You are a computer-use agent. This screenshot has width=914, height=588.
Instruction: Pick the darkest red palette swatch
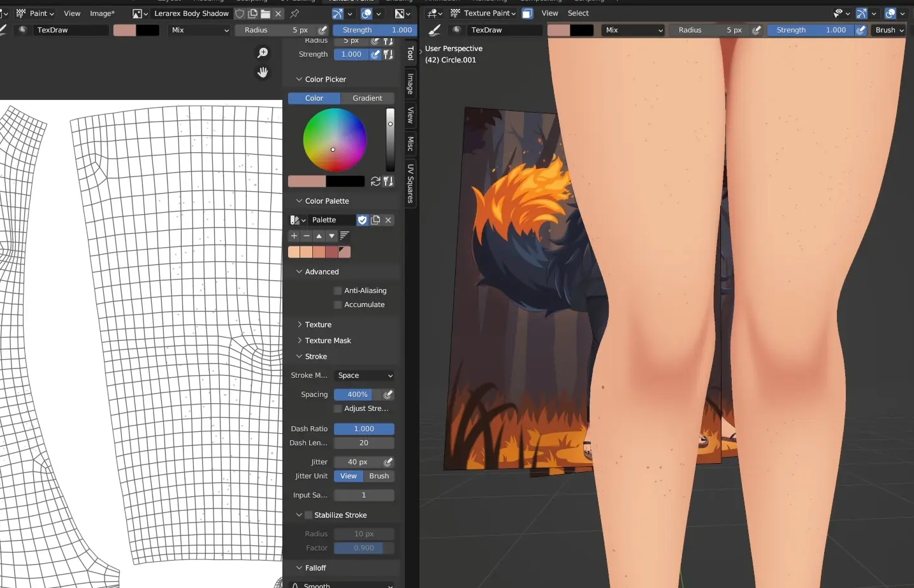[x=331, y=252]
